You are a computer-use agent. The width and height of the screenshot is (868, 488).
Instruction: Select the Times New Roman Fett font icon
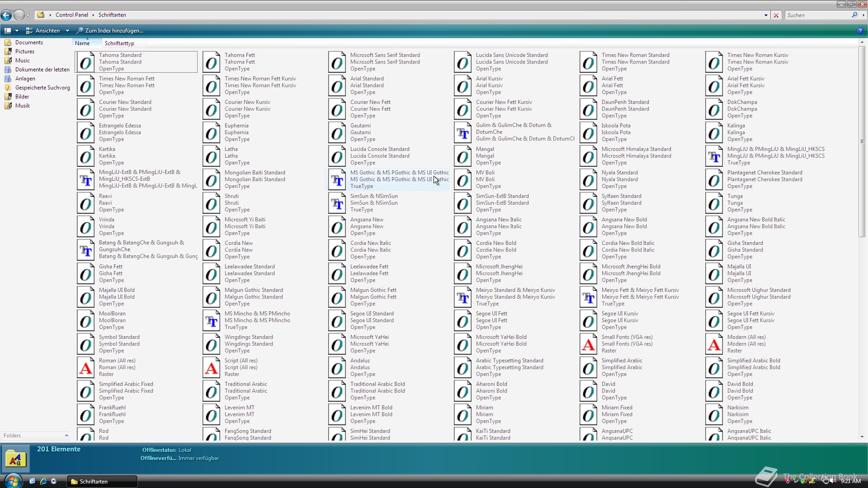pyautogui.click(x=85, y=85)
